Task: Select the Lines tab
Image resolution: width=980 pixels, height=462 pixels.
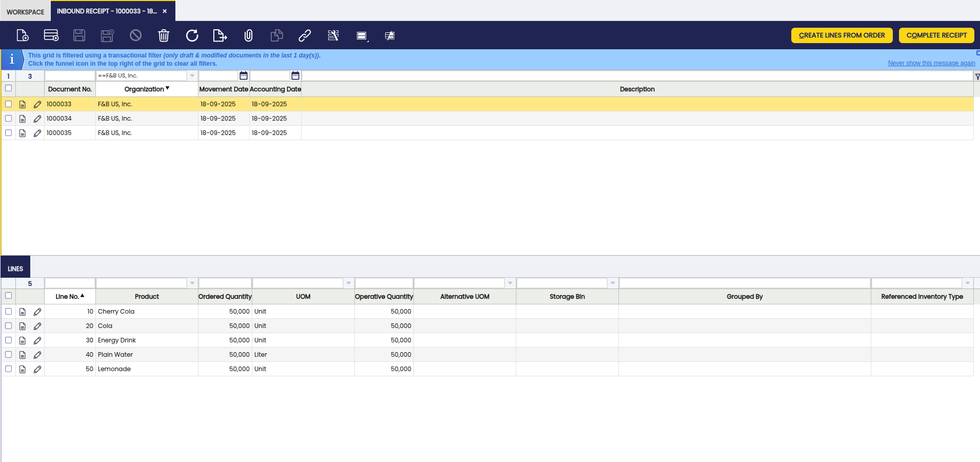Action: click(15, 268)
